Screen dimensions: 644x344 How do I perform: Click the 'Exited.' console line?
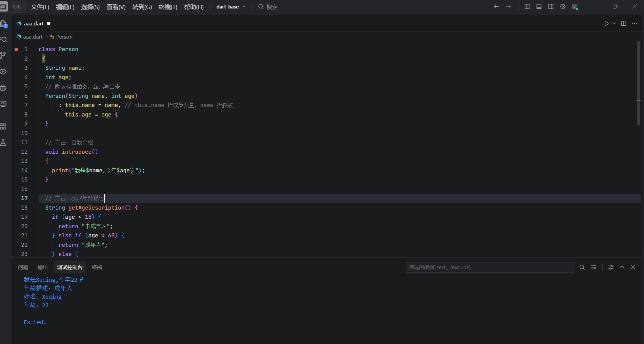35,322
